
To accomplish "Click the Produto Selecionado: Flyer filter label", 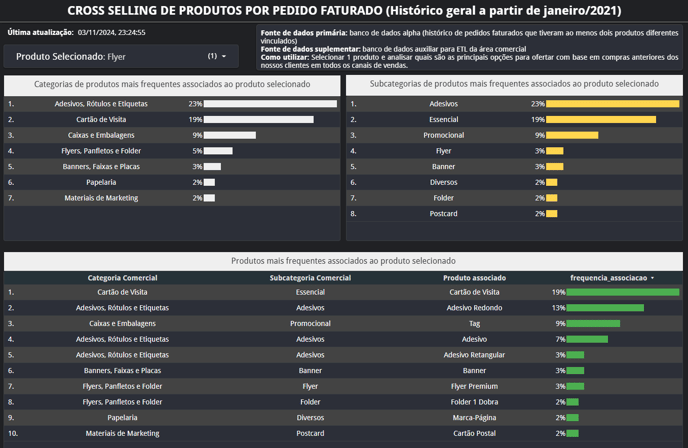I will [71, 57].
